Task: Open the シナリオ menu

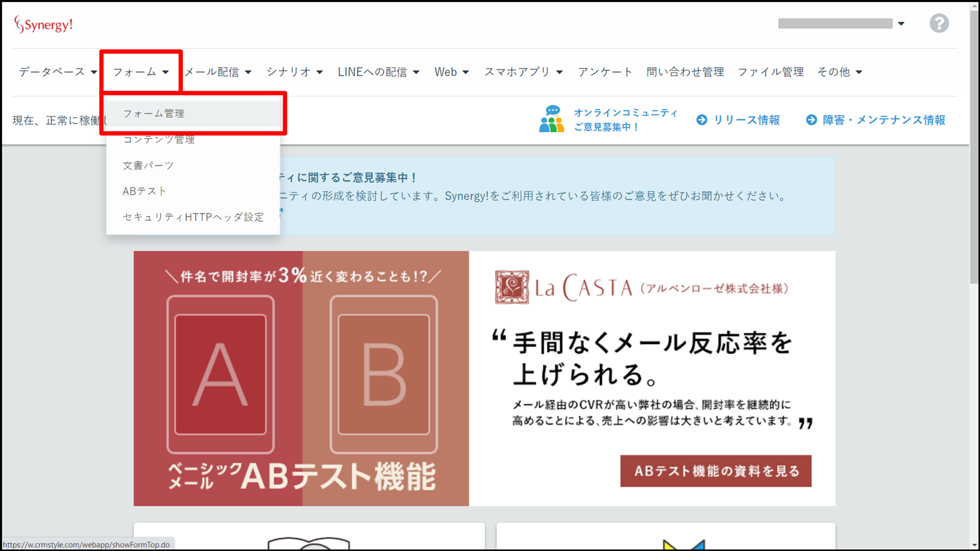Action: 295,72
